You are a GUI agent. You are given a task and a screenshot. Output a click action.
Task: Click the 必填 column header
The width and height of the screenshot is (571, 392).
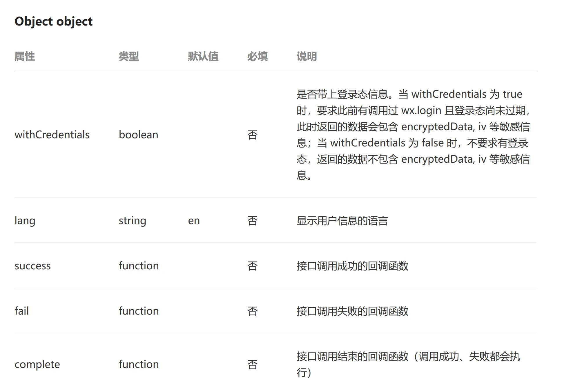pos(257,56)
